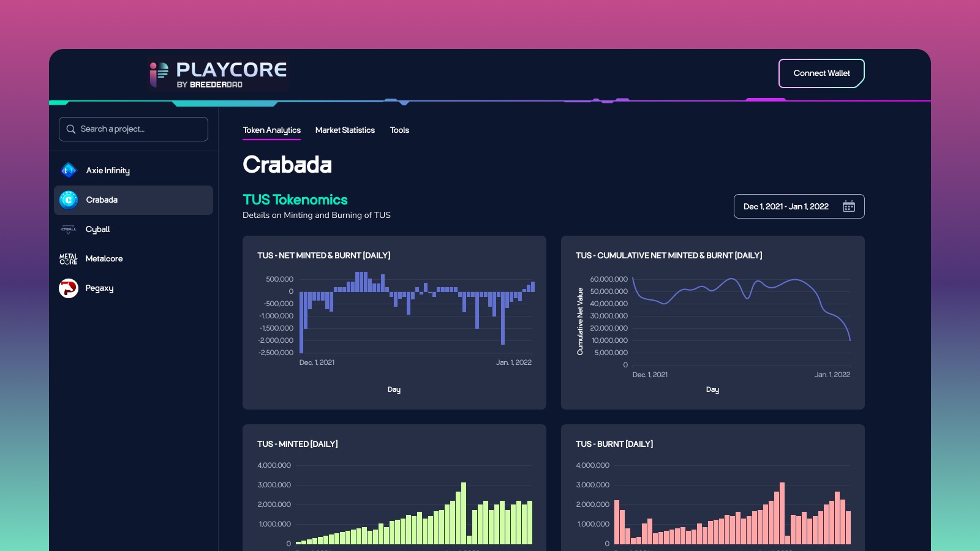Open the Tools tab
The width and height of the screenshot is (980, 551).
tap(399, 130)
